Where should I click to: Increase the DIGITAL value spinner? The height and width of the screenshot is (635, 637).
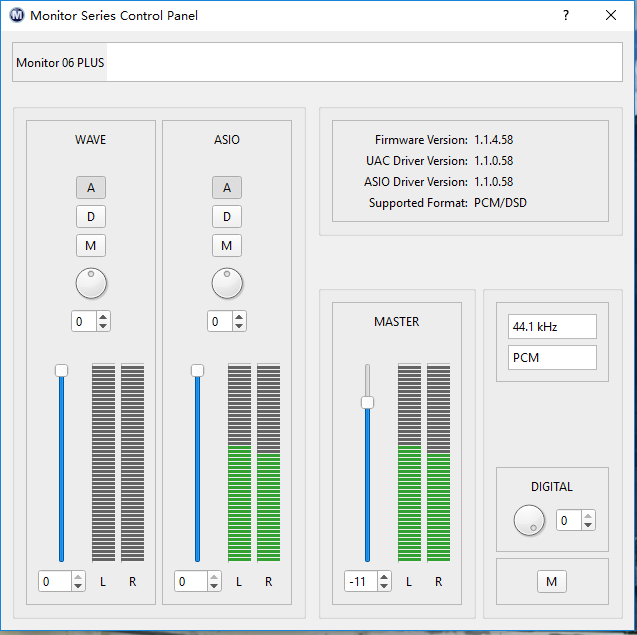pos(588,516)
